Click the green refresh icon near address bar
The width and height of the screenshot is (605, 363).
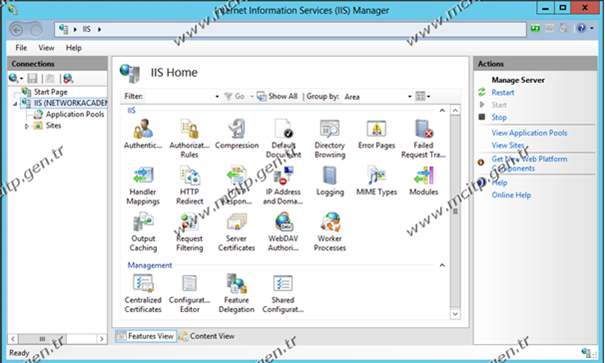(535, 28)
